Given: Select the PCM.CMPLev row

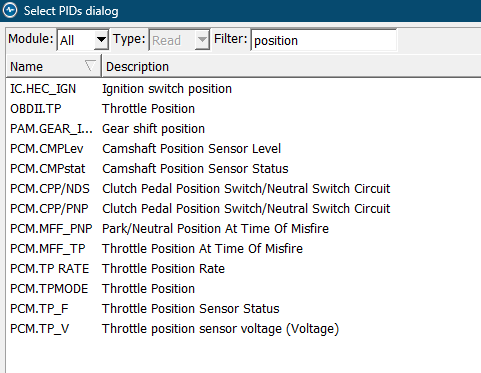Looking at the screenshot, I should (x=243, y=149).
